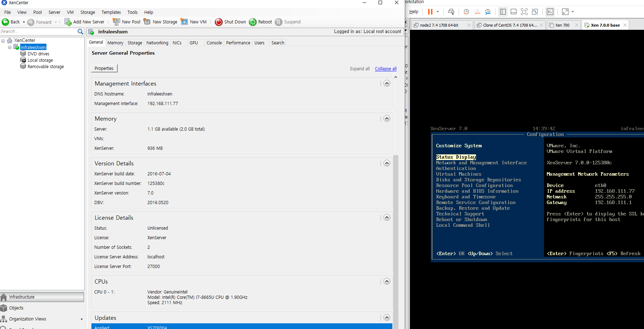Click the Collapse all link
The width and height of the screenshot is (644, 329).
tap(386, 68)
